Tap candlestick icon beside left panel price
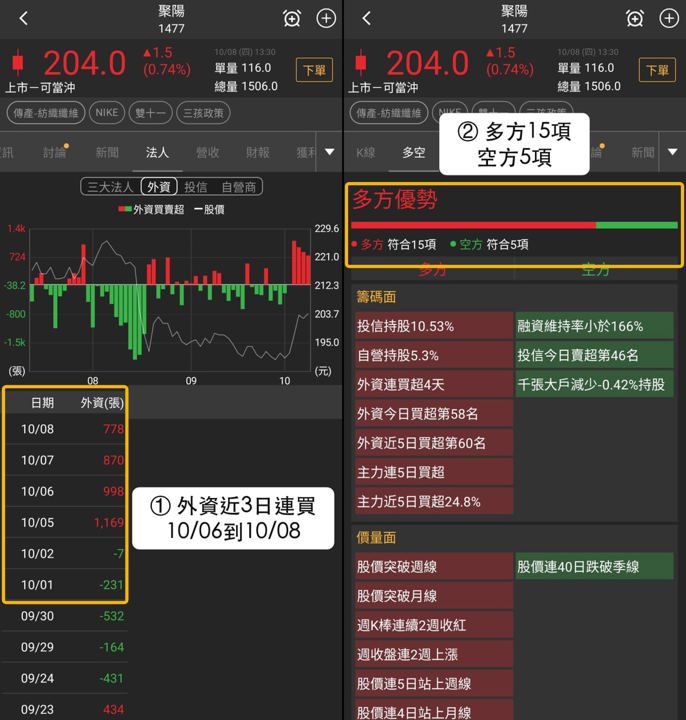 pos(18,62)
